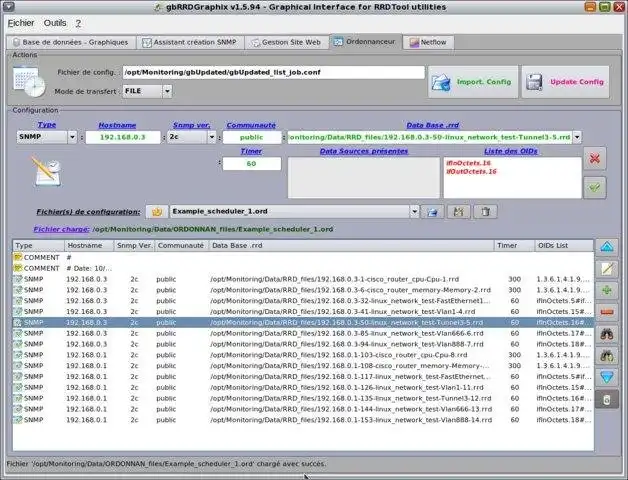Move entry down with blue down arrow
The image size is (628, 480).
(607, 377)
